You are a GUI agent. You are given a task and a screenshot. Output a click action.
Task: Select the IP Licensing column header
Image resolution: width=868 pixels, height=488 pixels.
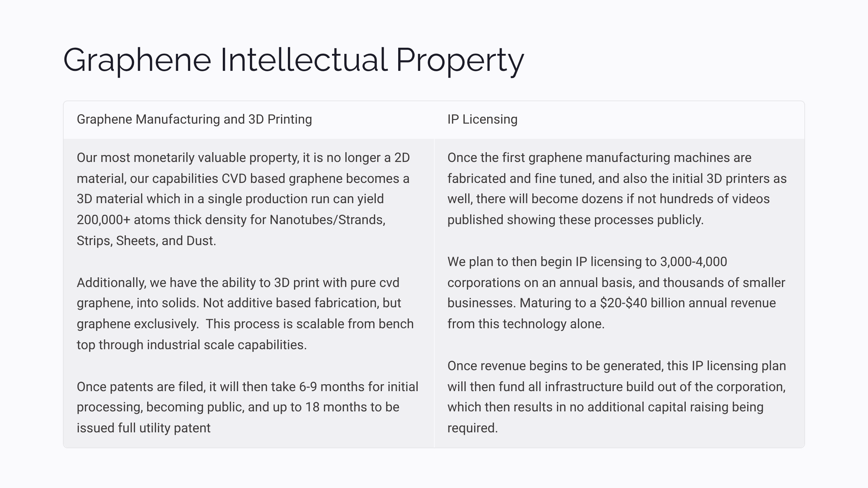point(482,119)
